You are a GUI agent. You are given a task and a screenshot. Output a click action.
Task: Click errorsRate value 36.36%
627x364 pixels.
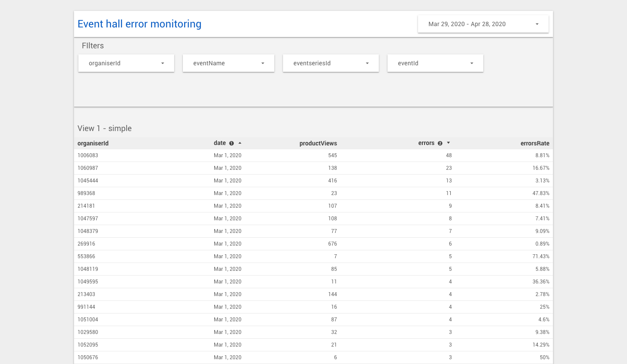(x=541, y=282)
